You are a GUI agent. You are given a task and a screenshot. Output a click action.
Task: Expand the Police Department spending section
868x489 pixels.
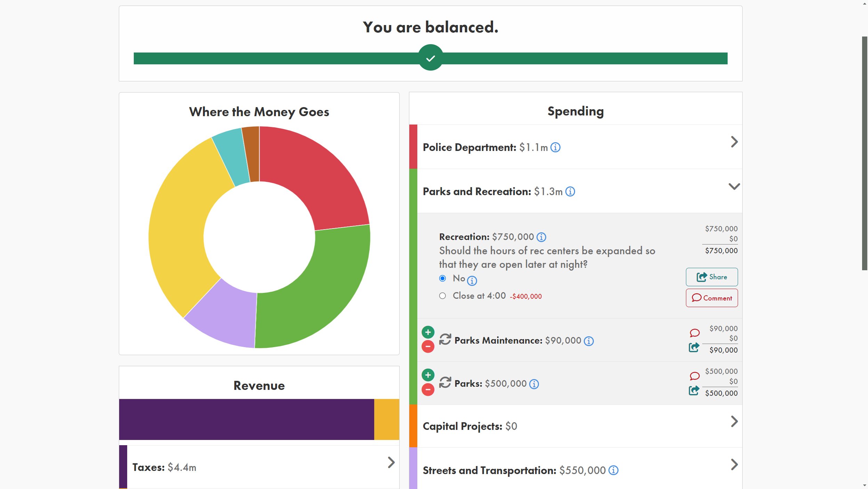734,142
